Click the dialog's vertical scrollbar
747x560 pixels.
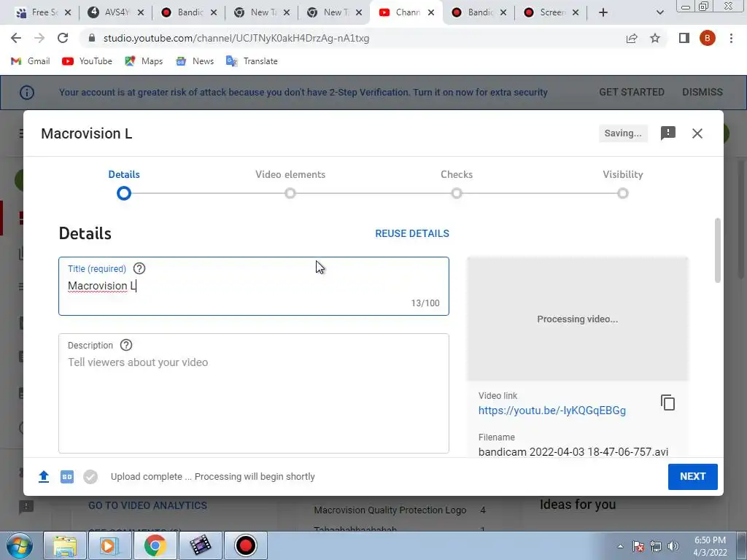[x=718, y=251]
